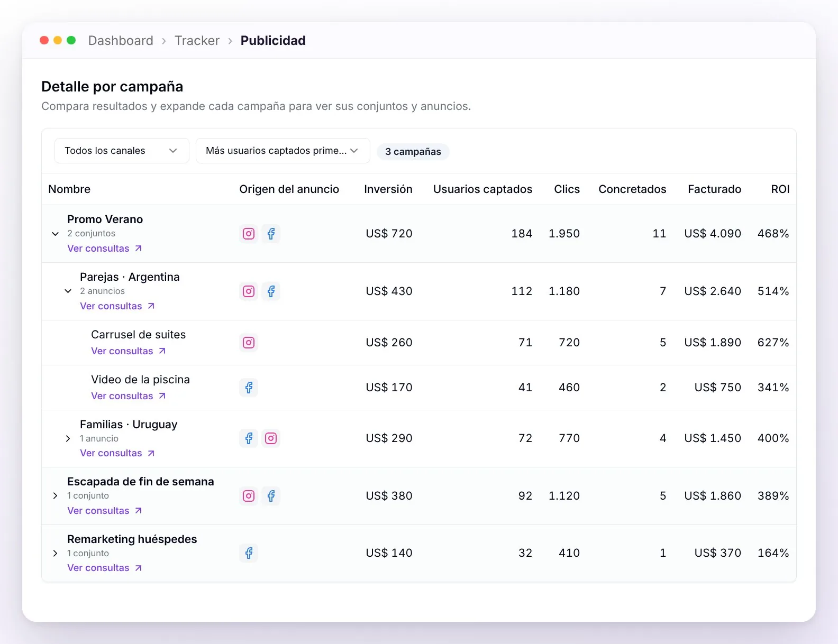Viewport: 838px width, 644px height.
Task: Click Facebook icon in Promo Verano row
Action: [271, 234]
